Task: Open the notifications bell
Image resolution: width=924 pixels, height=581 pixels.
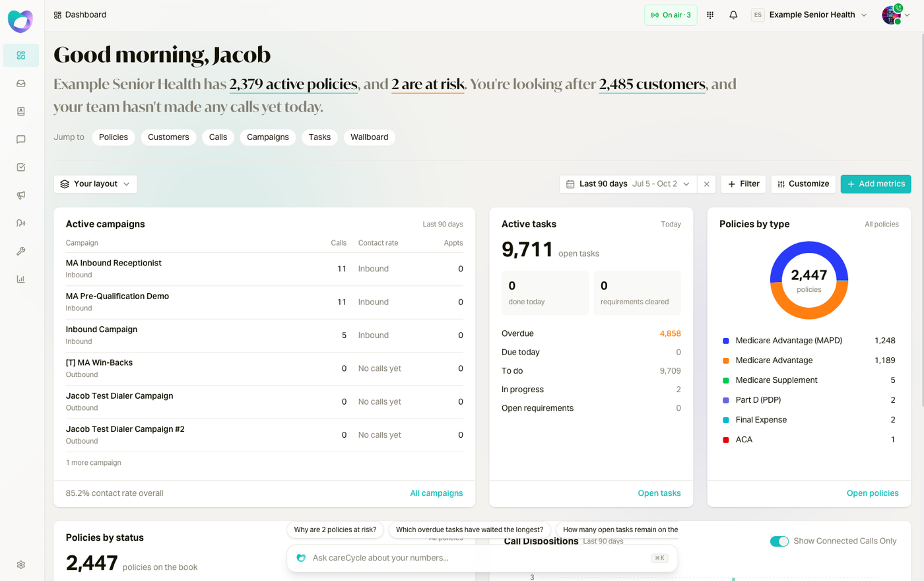Action: (733, 15)
